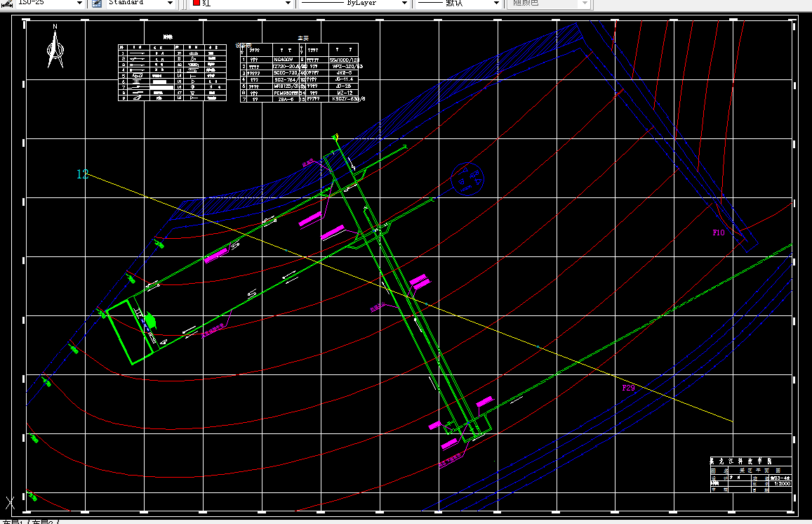
Task: Open the color control dropdown arrow
Action: click(x=288, y=3)
